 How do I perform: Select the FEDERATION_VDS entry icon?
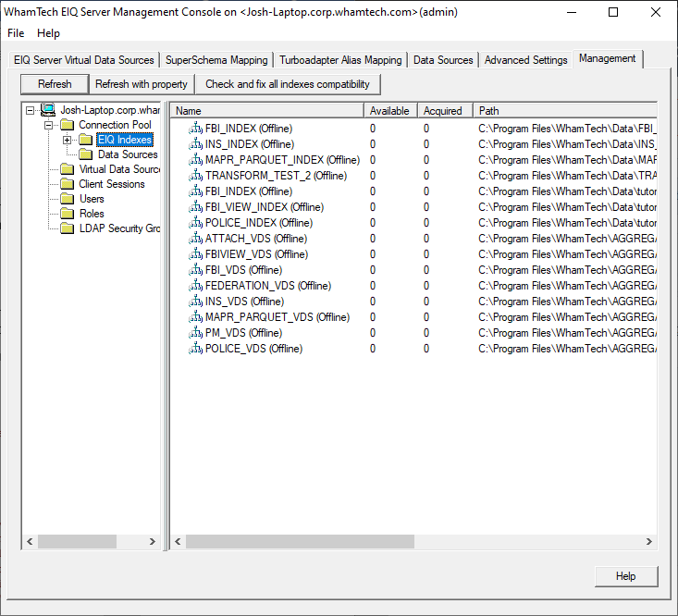[195, 286]
